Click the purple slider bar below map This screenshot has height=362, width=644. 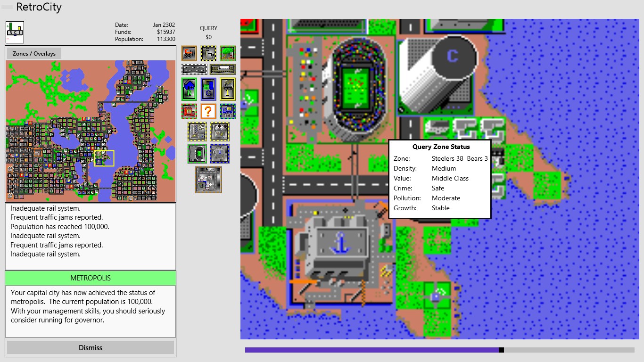(x=372, y=350)
